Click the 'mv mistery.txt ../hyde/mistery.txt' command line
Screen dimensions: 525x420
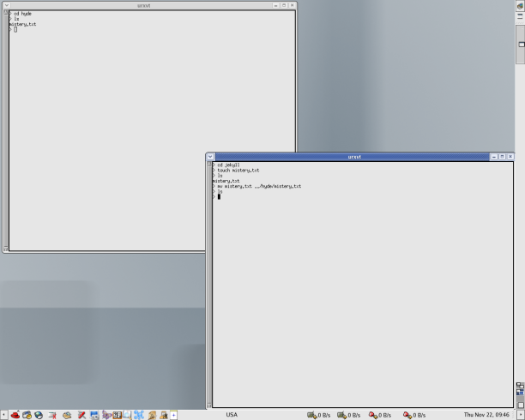(x=259, y=186)
